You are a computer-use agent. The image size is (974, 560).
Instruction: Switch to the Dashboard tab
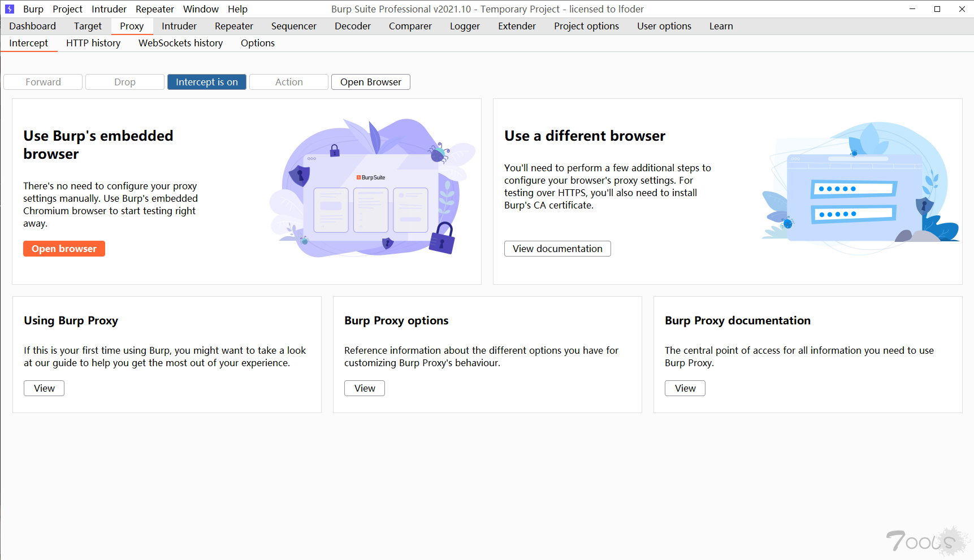[x=32, y=26]
